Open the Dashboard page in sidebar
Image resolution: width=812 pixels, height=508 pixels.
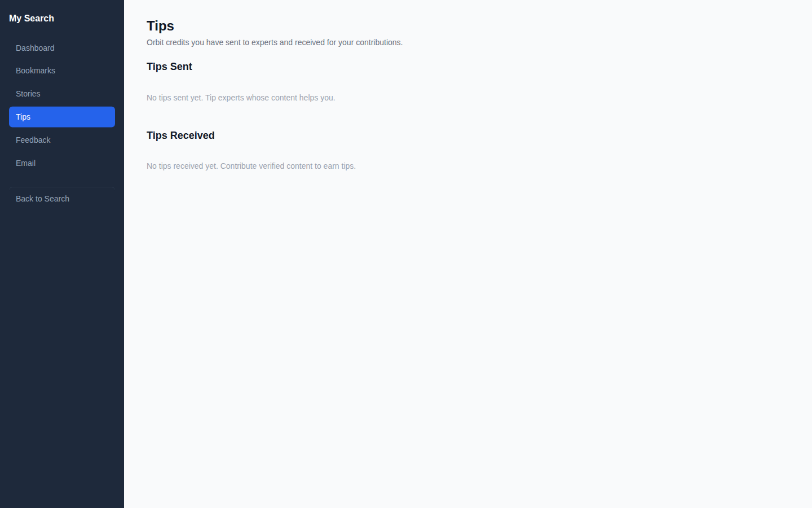click(x=62, y=48)
